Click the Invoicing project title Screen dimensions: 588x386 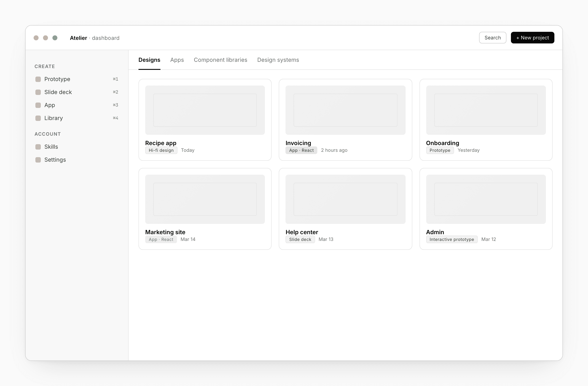pyautogui.click(x=298, y=143)
